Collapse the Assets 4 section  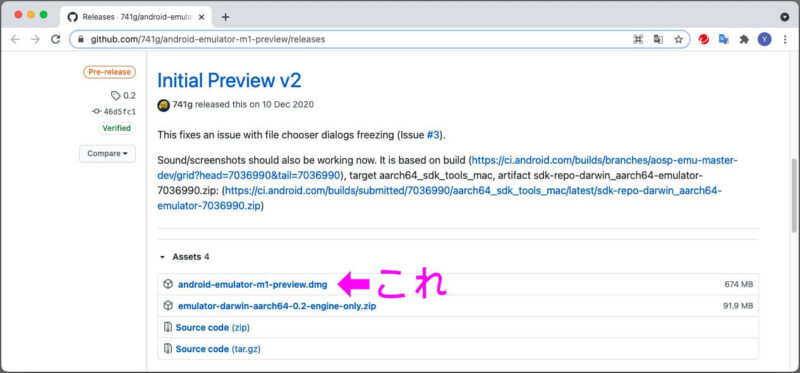185,257
